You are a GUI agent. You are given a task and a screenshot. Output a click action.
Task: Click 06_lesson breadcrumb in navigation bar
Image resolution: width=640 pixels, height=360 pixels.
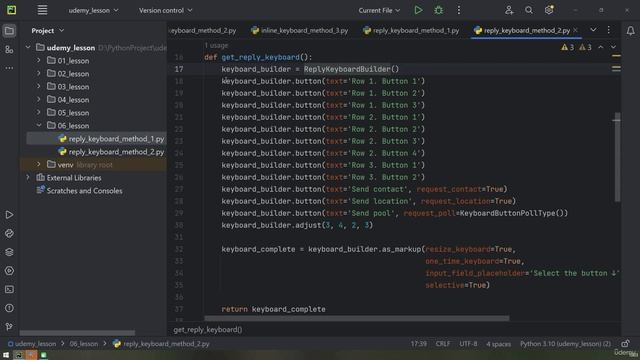(x=84, y=344)
